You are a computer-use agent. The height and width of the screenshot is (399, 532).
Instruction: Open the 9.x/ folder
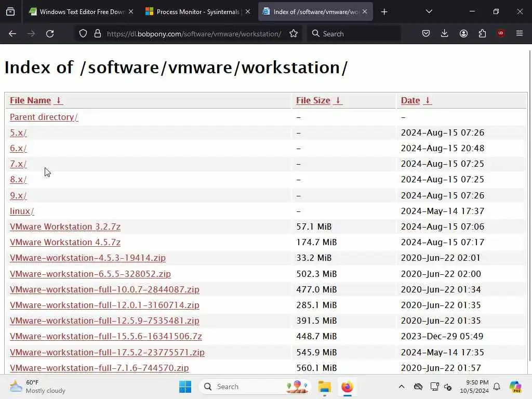coord(18,195)
